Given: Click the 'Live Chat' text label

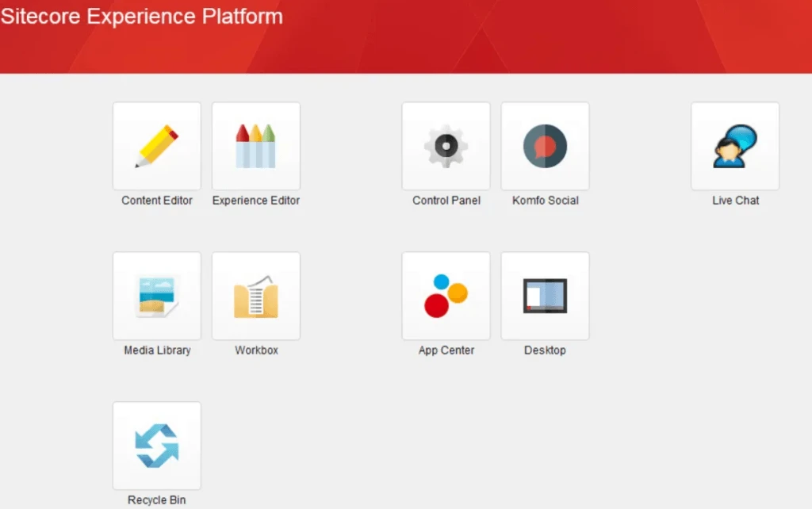Looking at the screenshot, I should coord(735,201).
